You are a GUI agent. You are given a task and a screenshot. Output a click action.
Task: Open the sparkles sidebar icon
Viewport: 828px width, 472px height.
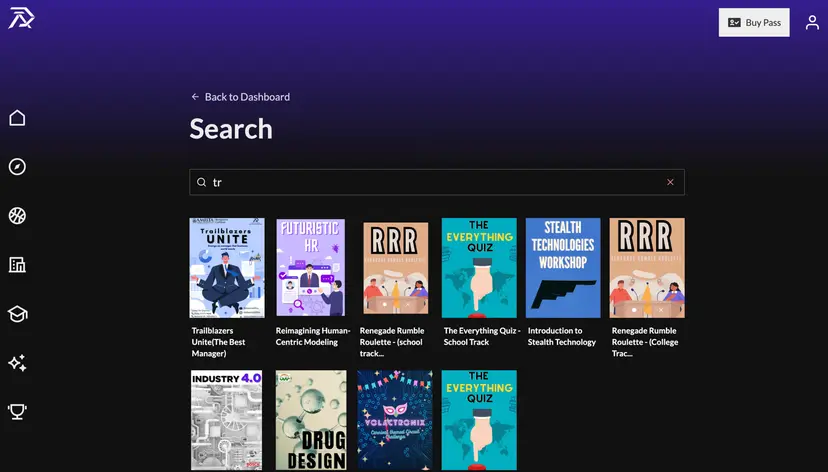coord(17,363)
